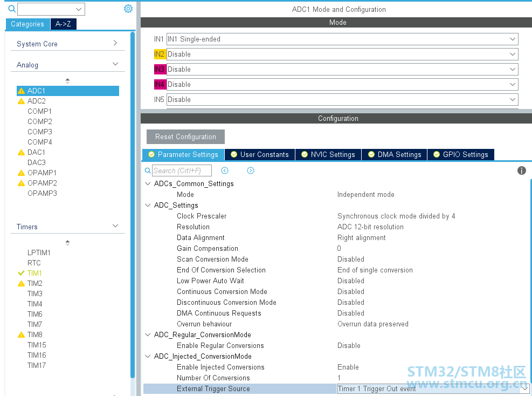Click warning icon next to ADC2

click(22, 101)
